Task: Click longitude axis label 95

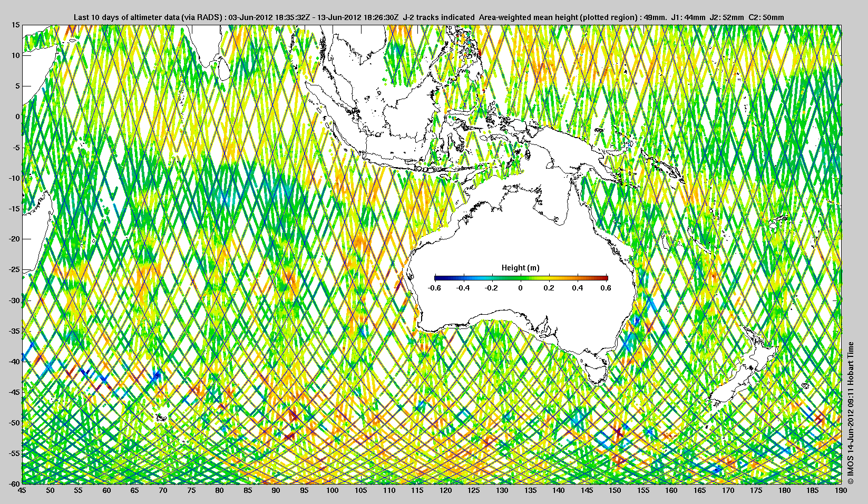Action: pos(304,490)
